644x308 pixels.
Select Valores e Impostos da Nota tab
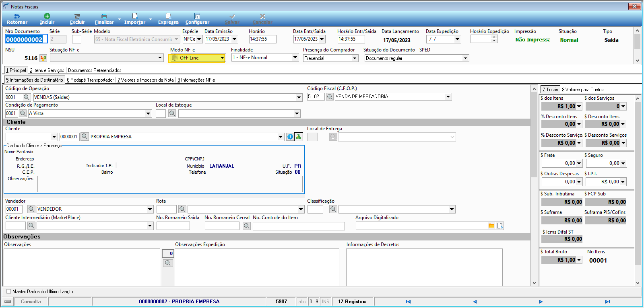tap(146, 80)
